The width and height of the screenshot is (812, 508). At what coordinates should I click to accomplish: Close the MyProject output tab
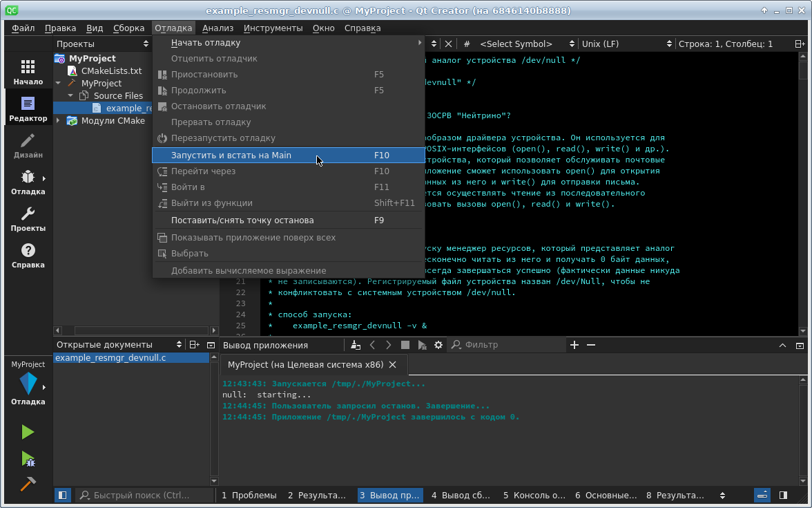(x=393, y=364)
